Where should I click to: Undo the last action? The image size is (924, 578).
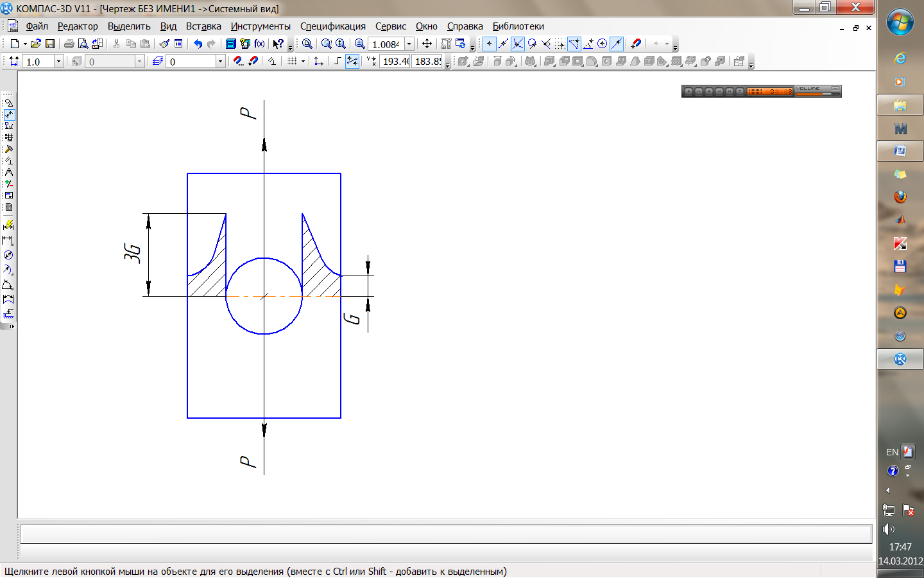click(x=198, y=44)
